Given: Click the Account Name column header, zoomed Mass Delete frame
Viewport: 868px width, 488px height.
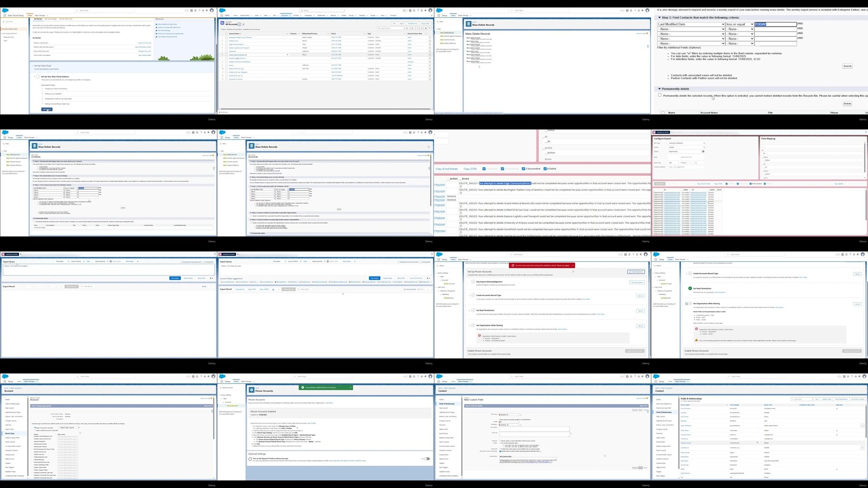Looking at the screenshot, I should click(x=709, y=112).
